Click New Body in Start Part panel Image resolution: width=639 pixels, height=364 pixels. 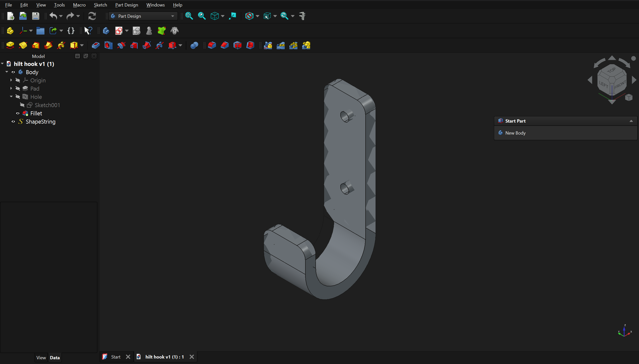[x=515, y=133]
